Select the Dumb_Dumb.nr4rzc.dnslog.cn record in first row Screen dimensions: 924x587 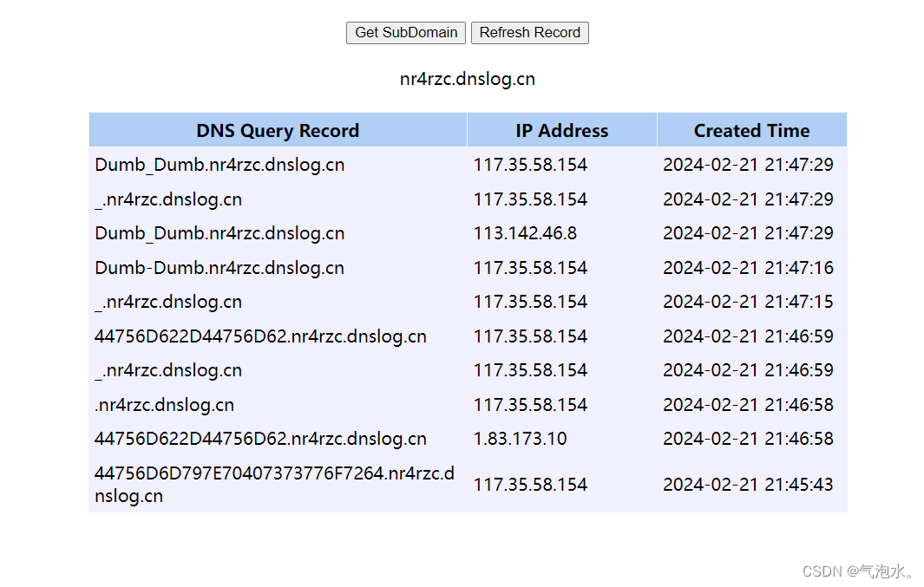219,164
